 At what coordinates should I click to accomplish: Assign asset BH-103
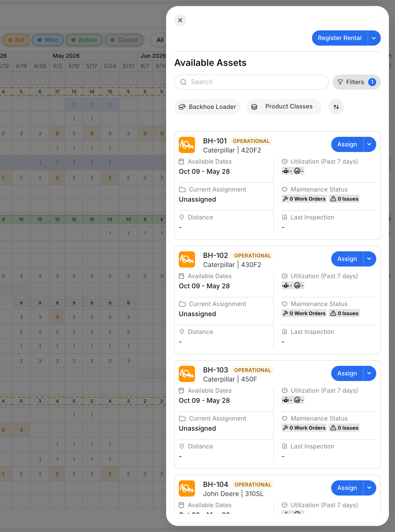point(347,373)
